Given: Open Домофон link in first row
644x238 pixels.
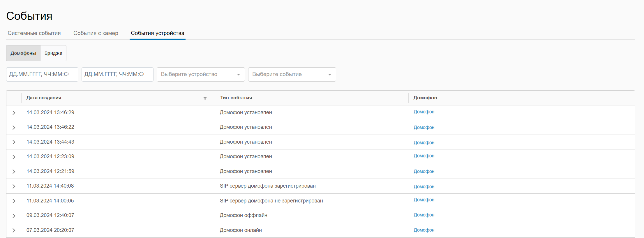Looking at the screenshot, I should coord(424,112).
